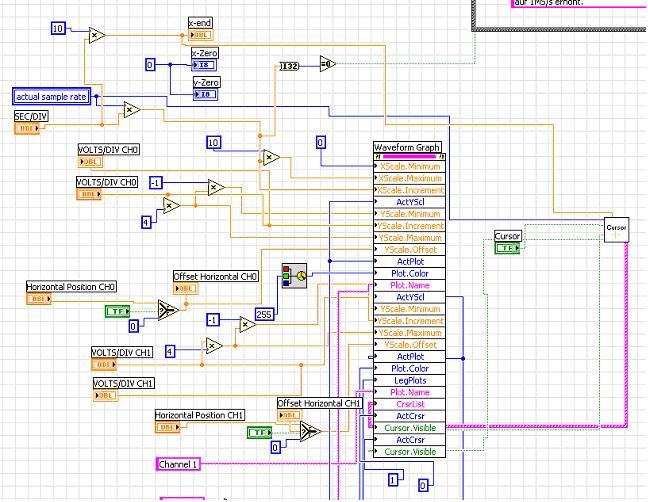Select the x-end DBL indicator terminal

coord(201,35)
